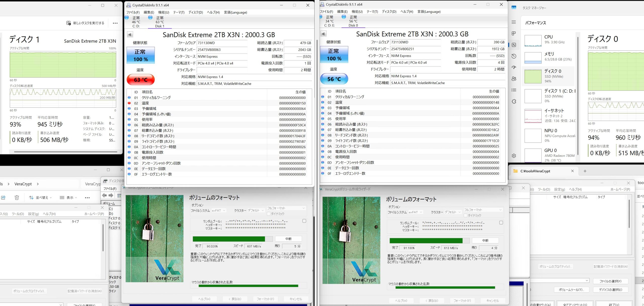The width and height of the screenshot is (644, 306).
Task: Open the Startup apps page icon
Action: pyautogui.click(x=514, y=67)
